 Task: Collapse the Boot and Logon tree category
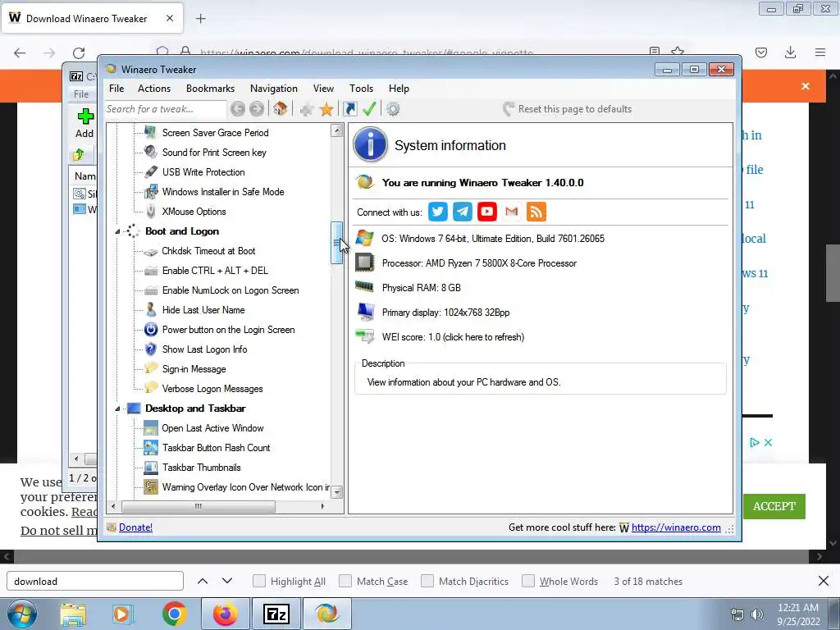coord(117,231)
